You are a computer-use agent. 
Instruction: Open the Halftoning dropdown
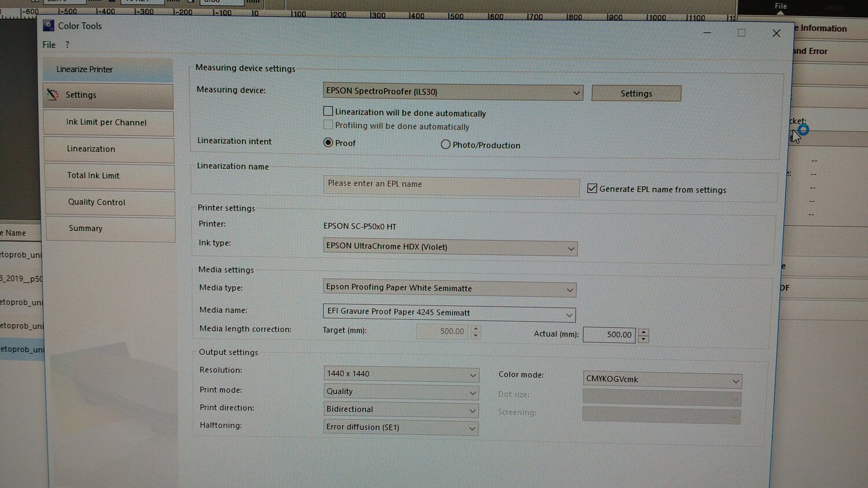[x=401, y=427]
